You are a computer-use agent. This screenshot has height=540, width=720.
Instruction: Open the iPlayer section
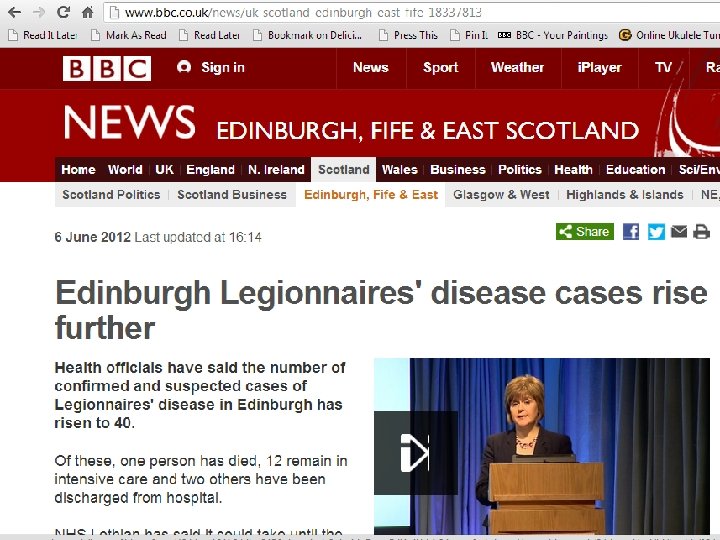[599, 68]
